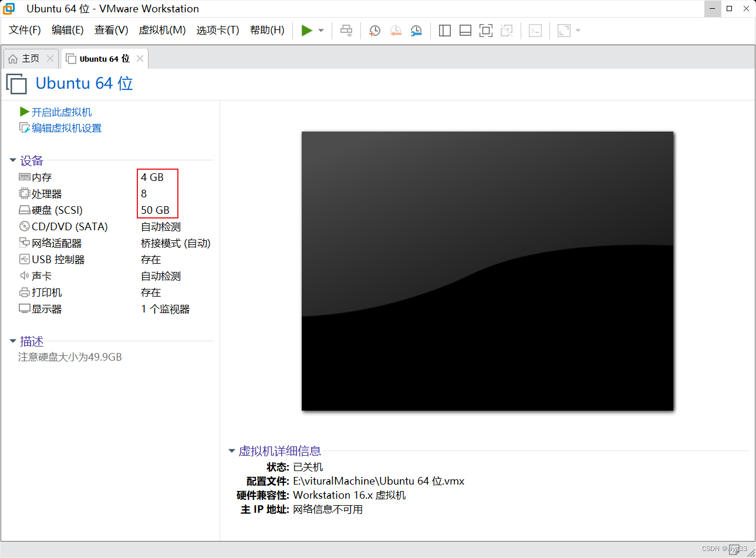Open the stretch display dropdown arrow
The image size is (756, 558).
pos(578,31)
